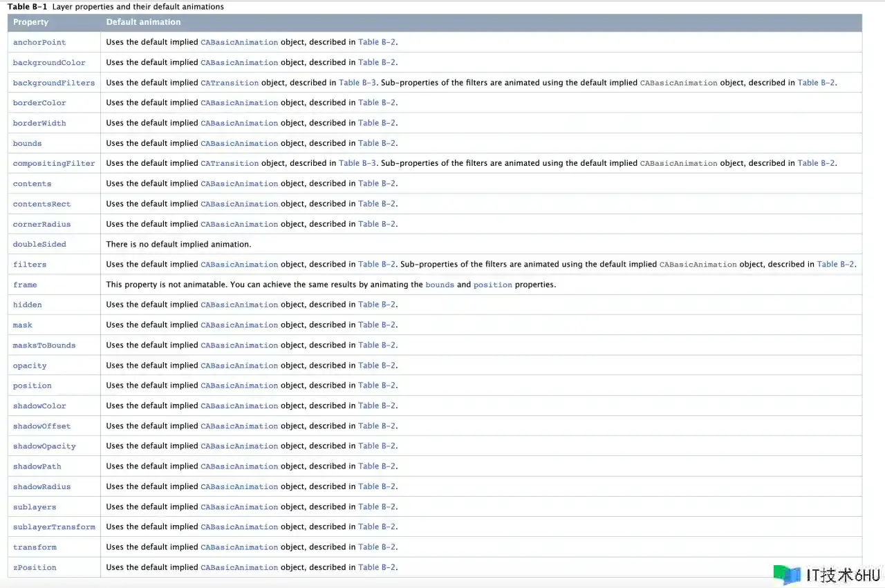Image resolution: width=885 pixels, height=588 pixels.
Task: Click CATransition link in backgroundFilters row
Action: coord(230,83)
